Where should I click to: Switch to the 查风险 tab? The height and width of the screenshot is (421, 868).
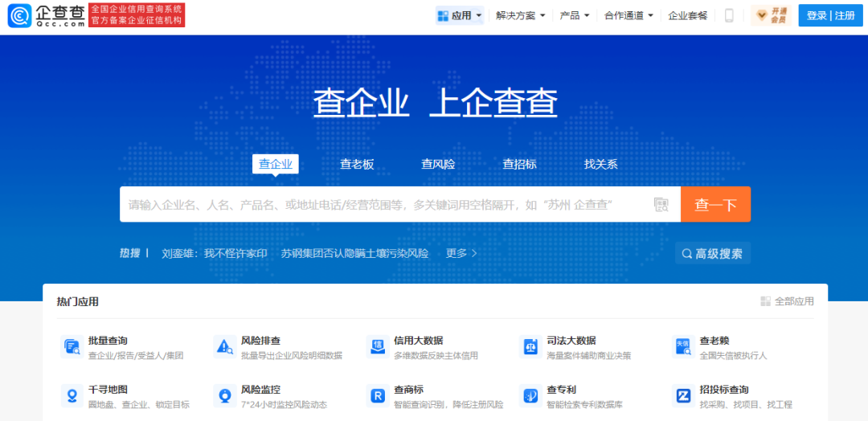[438, 165]
